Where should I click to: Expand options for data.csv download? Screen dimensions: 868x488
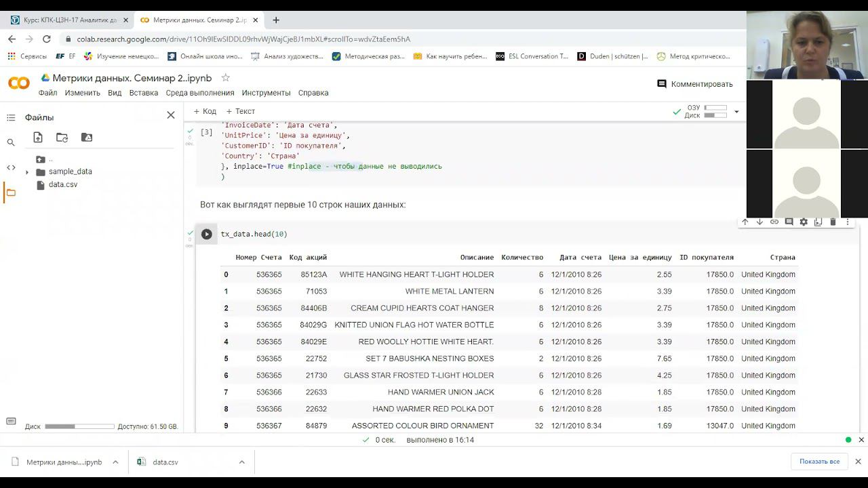tap(241, 462)
